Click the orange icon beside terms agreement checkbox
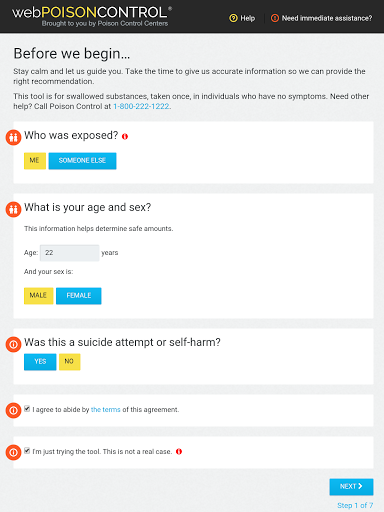 coord(13,410)
